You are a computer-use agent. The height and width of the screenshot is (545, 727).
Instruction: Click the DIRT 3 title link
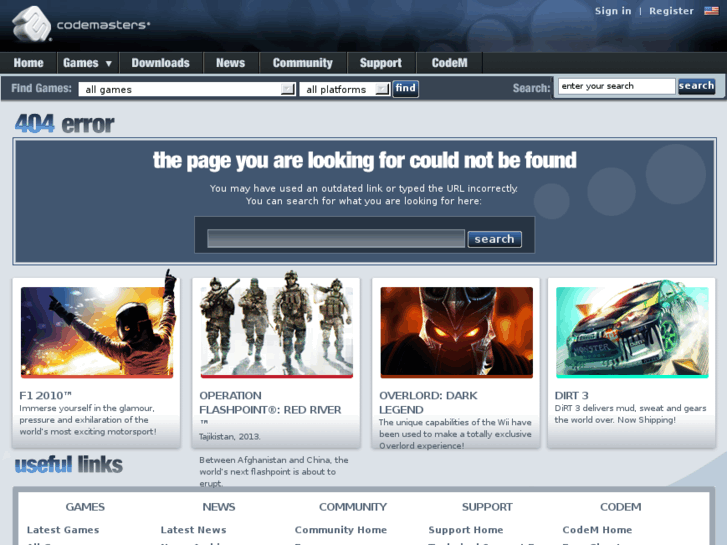[571, 396]
